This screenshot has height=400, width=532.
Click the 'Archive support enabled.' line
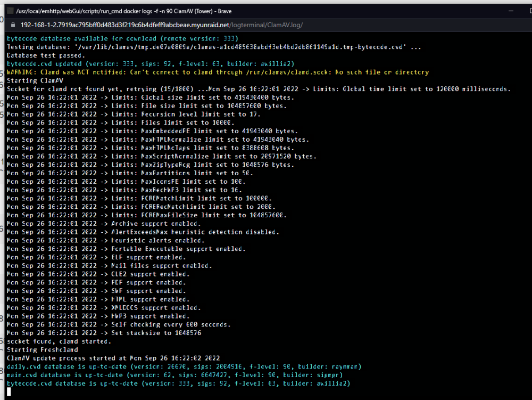pos(104,224)
